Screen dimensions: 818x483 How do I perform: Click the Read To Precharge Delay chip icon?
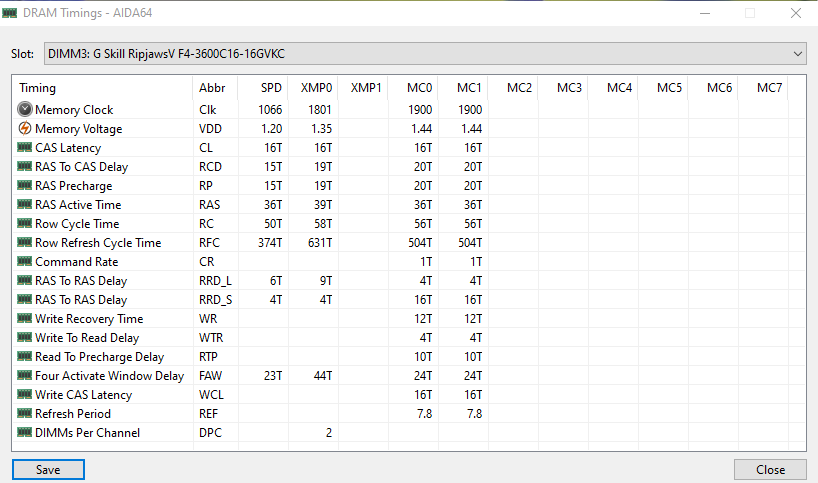25,356
